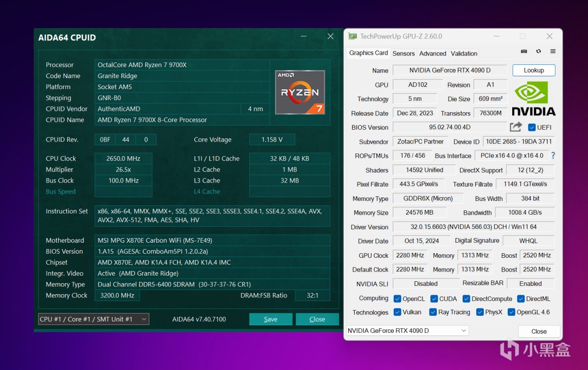This screenshot has width=588, height=370.
Task: Click the Core Voltage value 1.158 V
Action: (272, 140)
